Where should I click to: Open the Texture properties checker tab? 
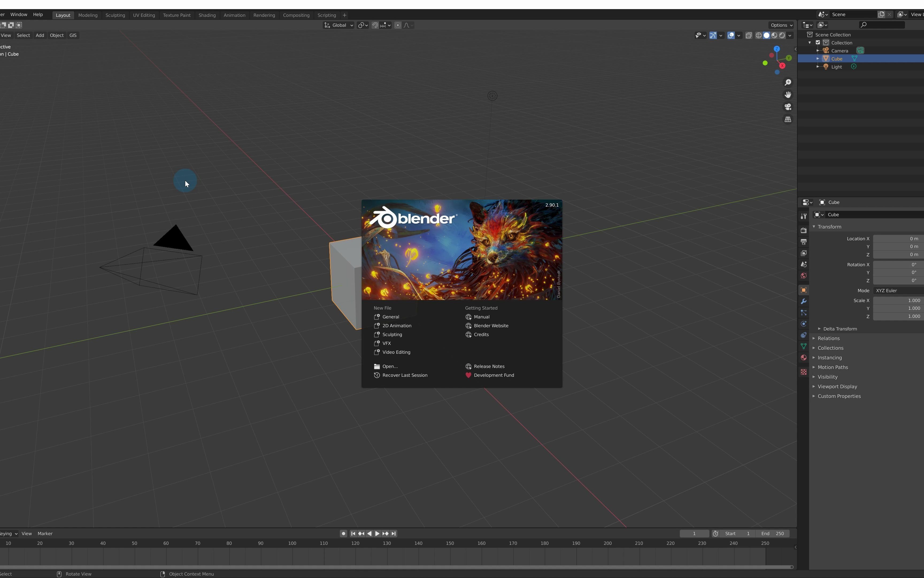coord(804,372)
